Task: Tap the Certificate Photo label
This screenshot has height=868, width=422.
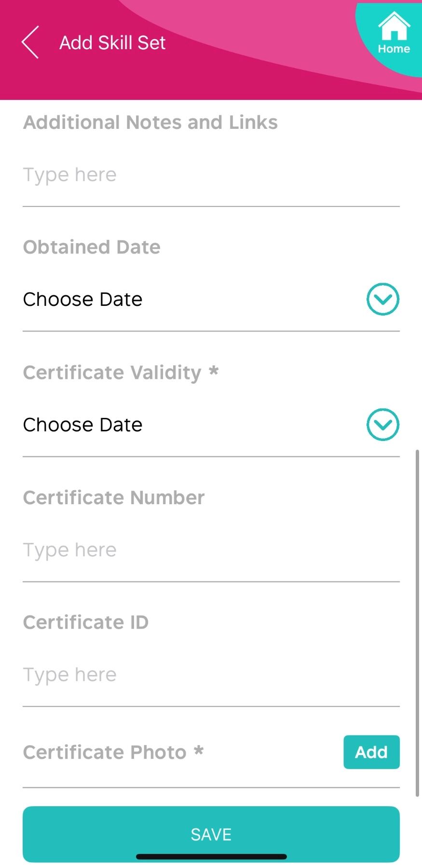Action: pyautogui.click(x=105, y=752)
